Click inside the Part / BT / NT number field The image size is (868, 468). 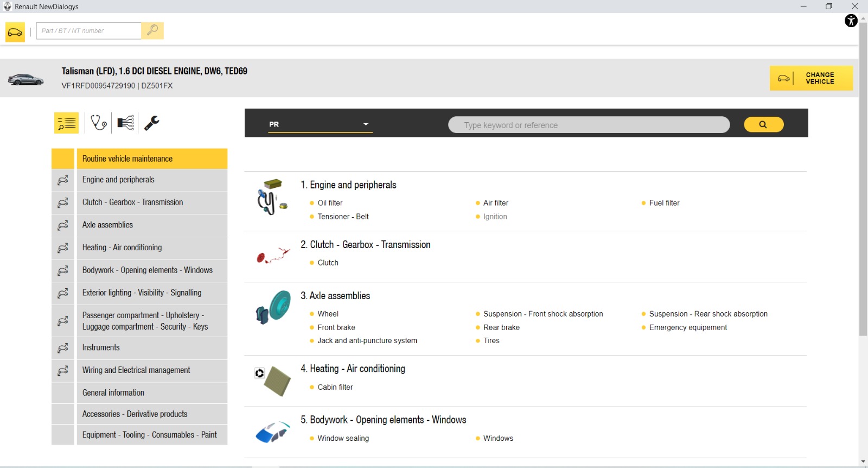coord(89,30)
